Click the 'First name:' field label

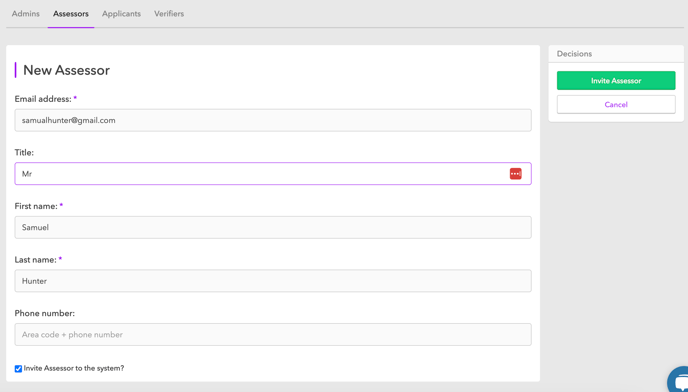(x=36, y=206)
